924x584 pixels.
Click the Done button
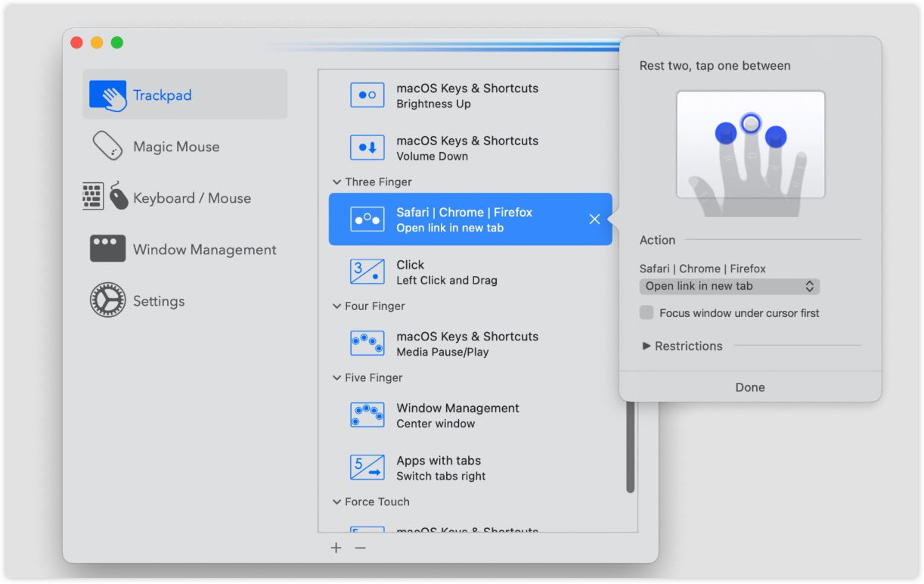[x=750, y=387]
